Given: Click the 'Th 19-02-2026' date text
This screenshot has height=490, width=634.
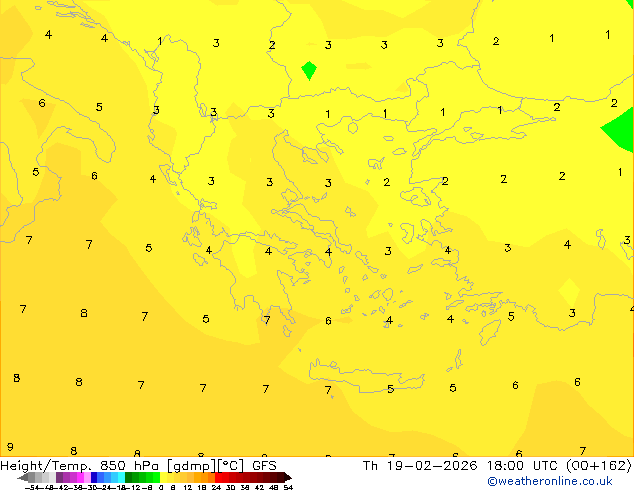Looking at the screenshot, I should click(420, 466).
